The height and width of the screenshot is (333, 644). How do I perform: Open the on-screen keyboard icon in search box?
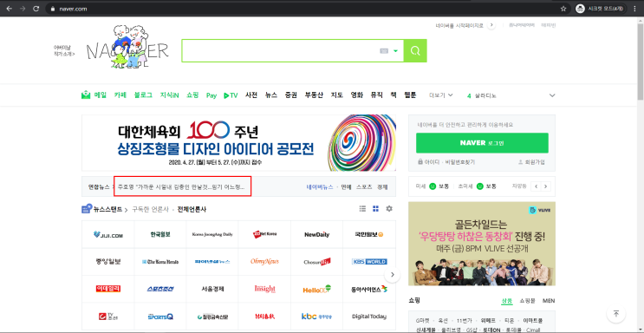tap(384, 51)
